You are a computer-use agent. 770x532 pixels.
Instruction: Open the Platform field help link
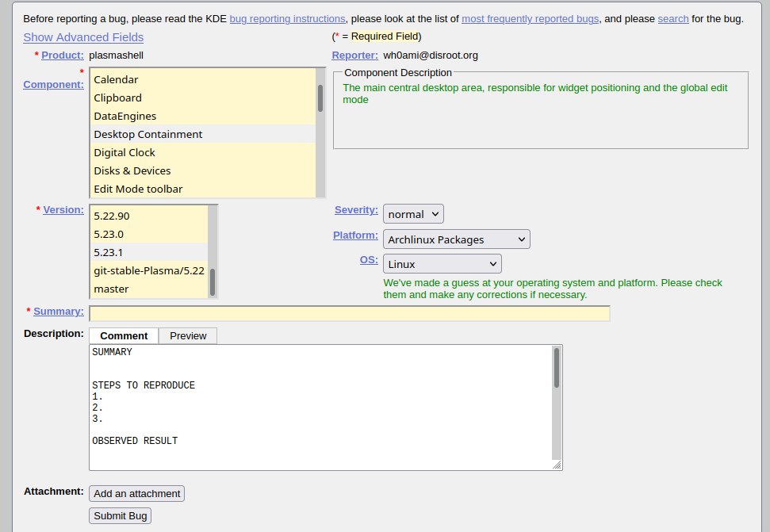coord(355,235)
